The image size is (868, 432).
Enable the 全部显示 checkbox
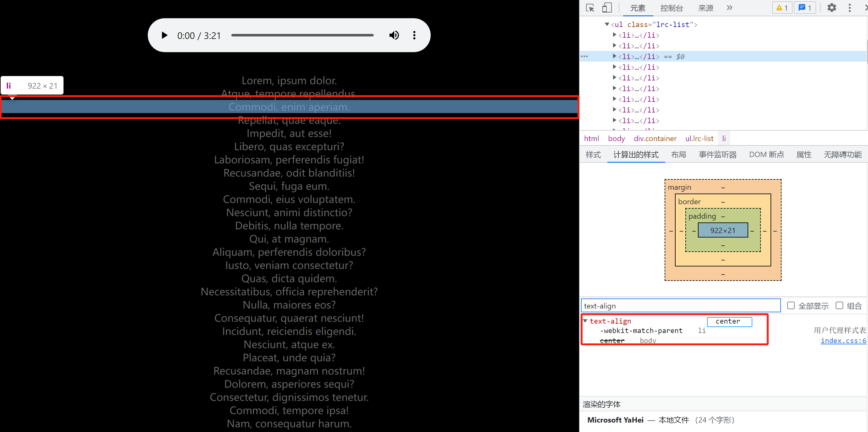(790, 305)
